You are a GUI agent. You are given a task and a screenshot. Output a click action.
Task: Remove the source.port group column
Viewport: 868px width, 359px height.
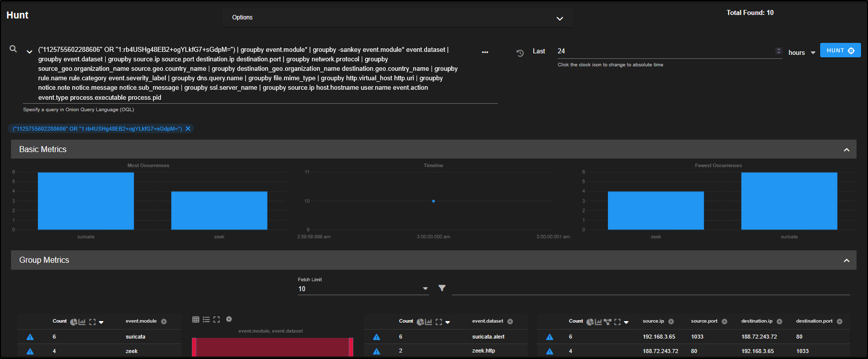click(x=724, y=322)
